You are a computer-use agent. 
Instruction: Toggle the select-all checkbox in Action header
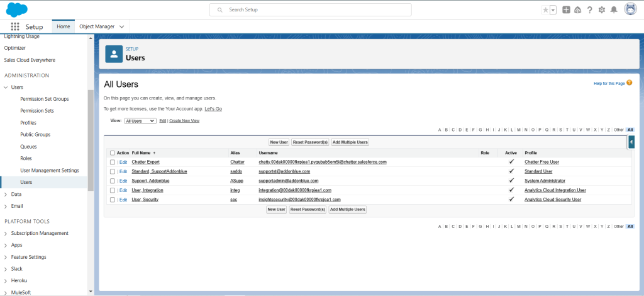(113, 153)
